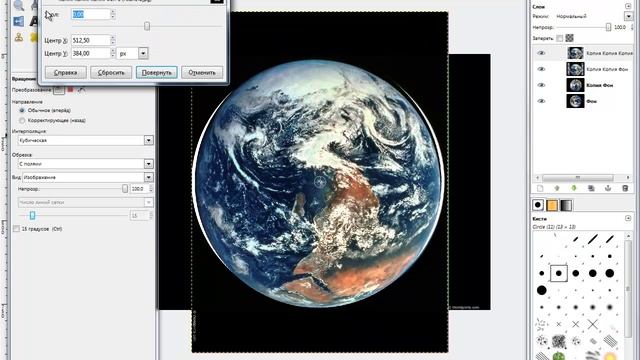Click layers list horizontal scrollbar

click(578, 178)
